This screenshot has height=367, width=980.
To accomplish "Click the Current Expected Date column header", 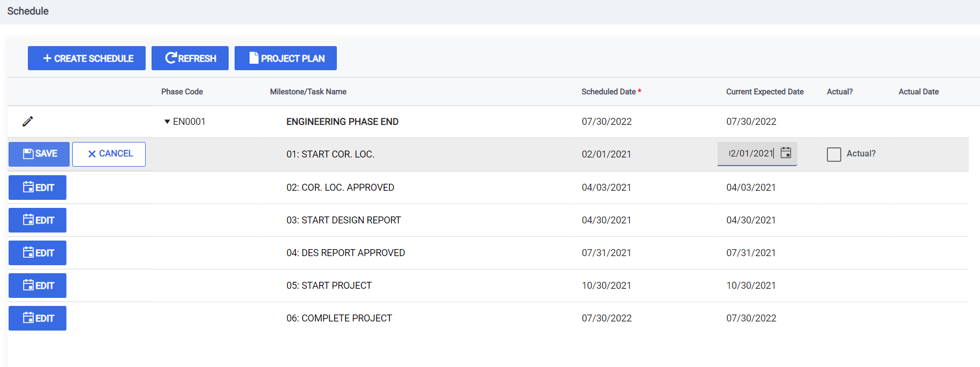I will (x=765, y=92).
